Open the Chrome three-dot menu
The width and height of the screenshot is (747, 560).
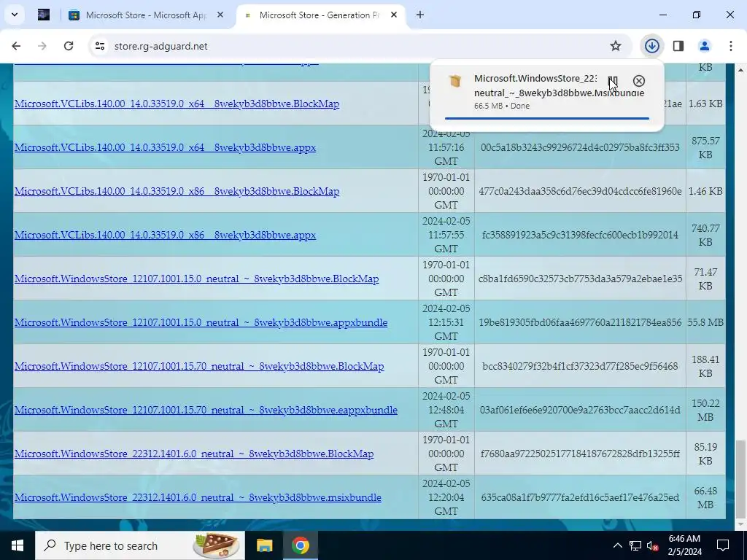coord(731,46)
